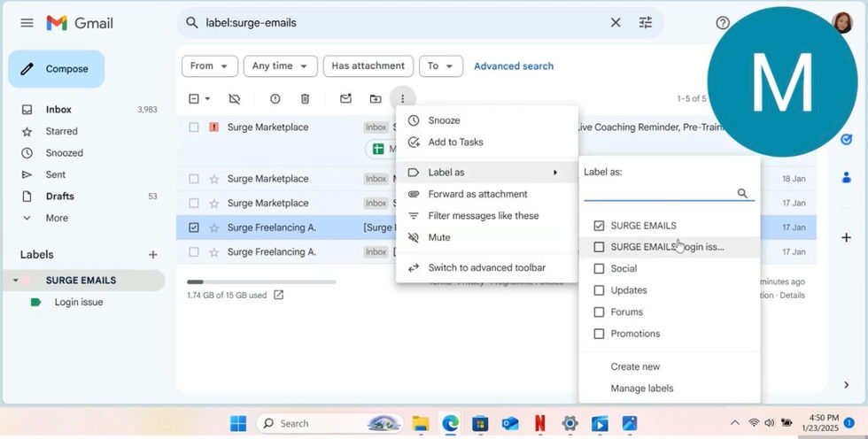Choose Add to Tasks
The image size is (868, 439).
coord(486,142)
